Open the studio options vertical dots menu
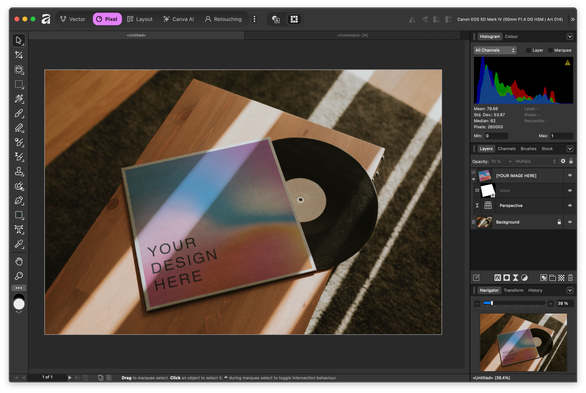This screenshot has width=586, height=393. pyautogui.click(x=255, y=19)
